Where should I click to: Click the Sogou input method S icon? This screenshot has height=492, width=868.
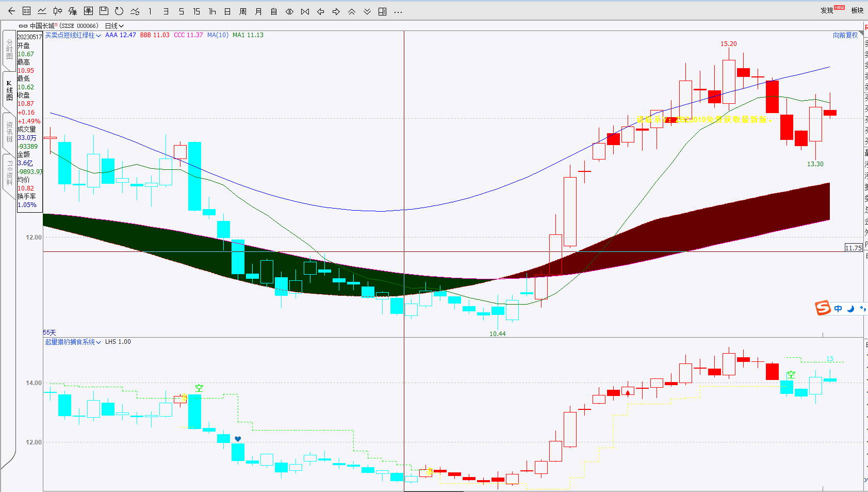pyautogui.click(x=823, y=308)
